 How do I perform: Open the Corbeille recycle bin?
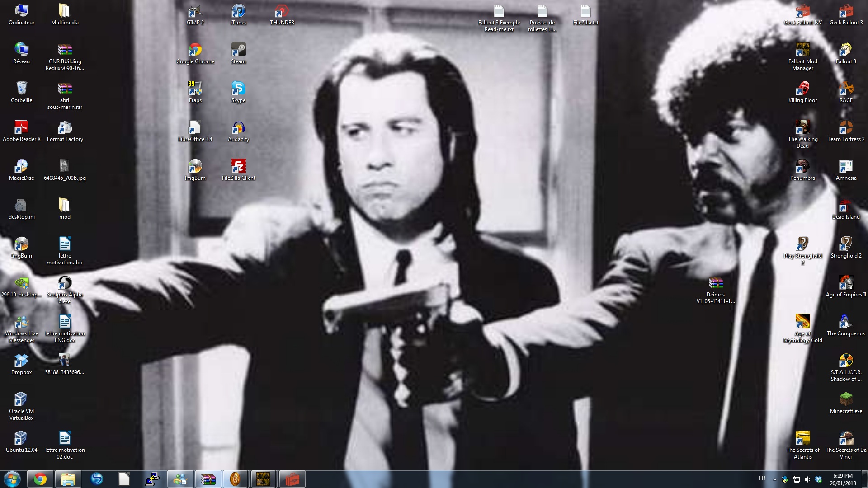[x=21, y=92]
